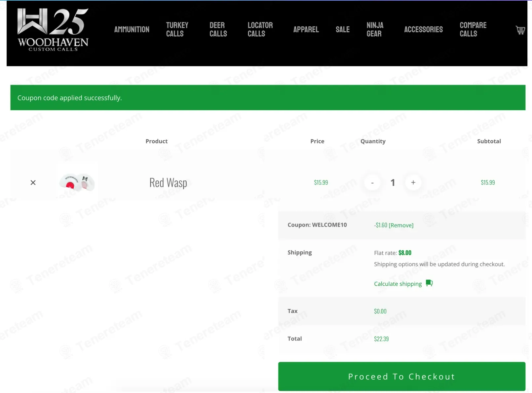Image resolution: width=532 pixels, height=393 pixels.
Task: Click the 'Coupon: WELCOME10' label
Action: (x=317, y=225)
